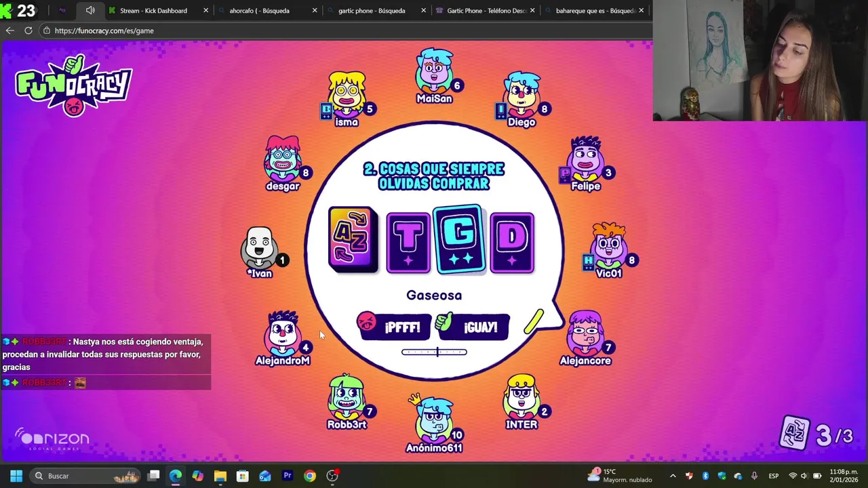Image resolution: width=868 pixels, height=488 pixels.
Task: Click Diego's avatar
Action: click(x=521, y=94)
